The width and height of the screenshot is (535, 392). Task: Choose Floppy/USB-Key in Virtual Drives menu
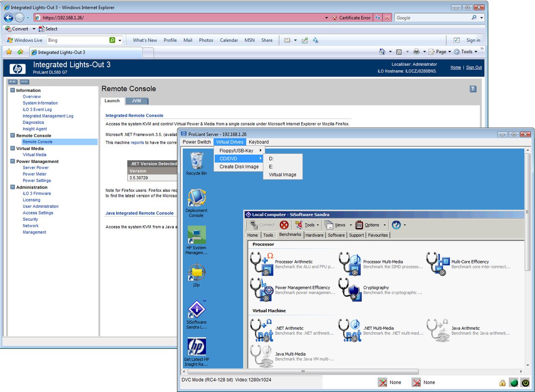click(x=239, y=150)
